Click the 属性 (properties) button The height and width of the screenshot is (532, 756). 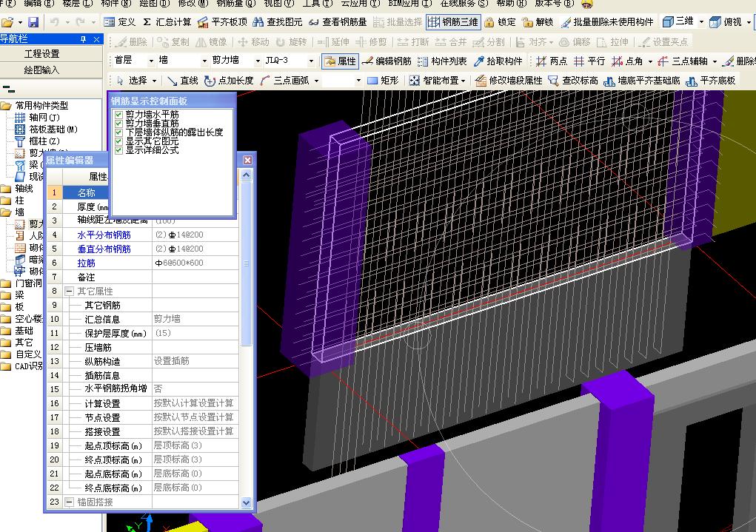[340, 61]
